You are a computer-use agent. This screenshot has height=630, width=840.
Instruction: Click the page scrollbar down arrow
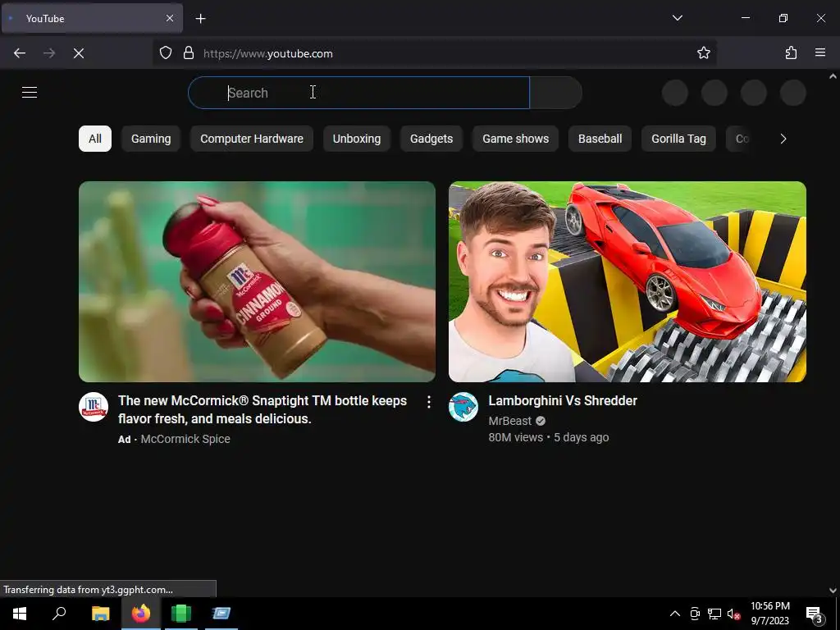[833, 591]
